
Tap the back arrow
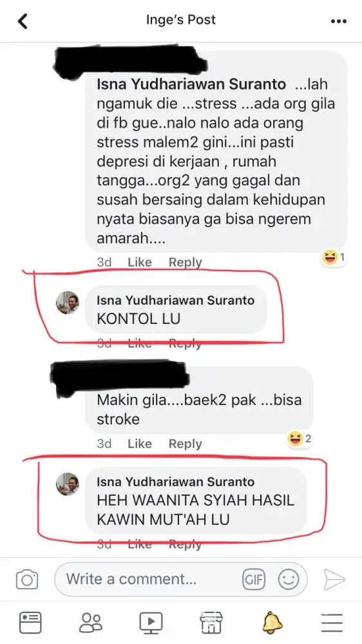pos(23,21)
